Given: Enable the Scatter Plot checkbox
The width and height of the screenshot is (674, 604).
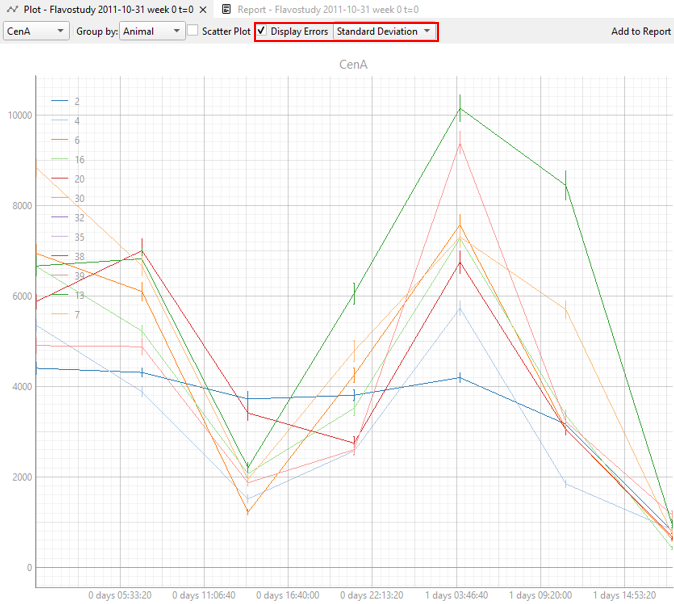Looking at the screenshot, I should tap(193, 31).
